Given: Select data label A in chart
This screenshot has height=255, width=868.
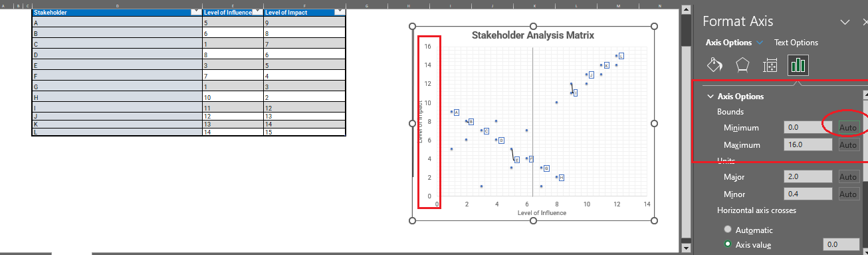Looking at the screenshot, I should click(457, 113).
